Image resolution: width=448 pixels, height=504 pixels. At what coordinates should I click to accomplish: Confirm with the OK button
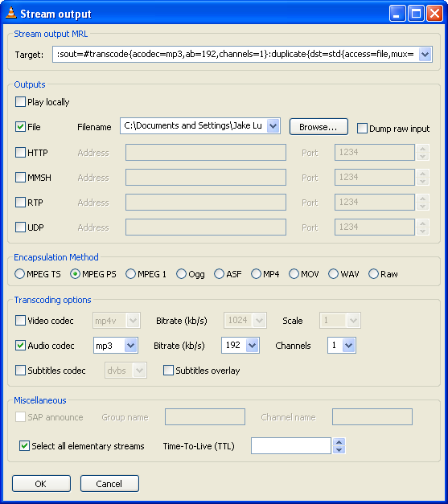tap(41, 483)
